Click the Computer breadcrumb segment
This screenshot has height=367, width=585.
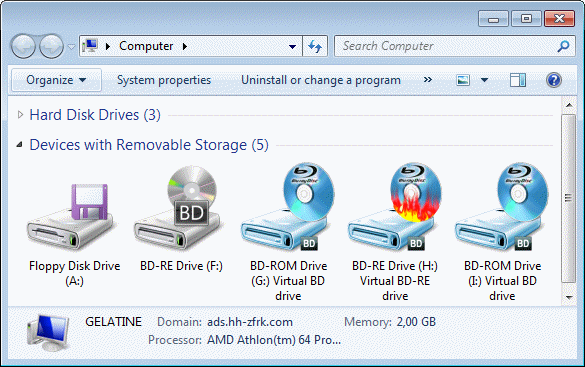click(146, 46)
